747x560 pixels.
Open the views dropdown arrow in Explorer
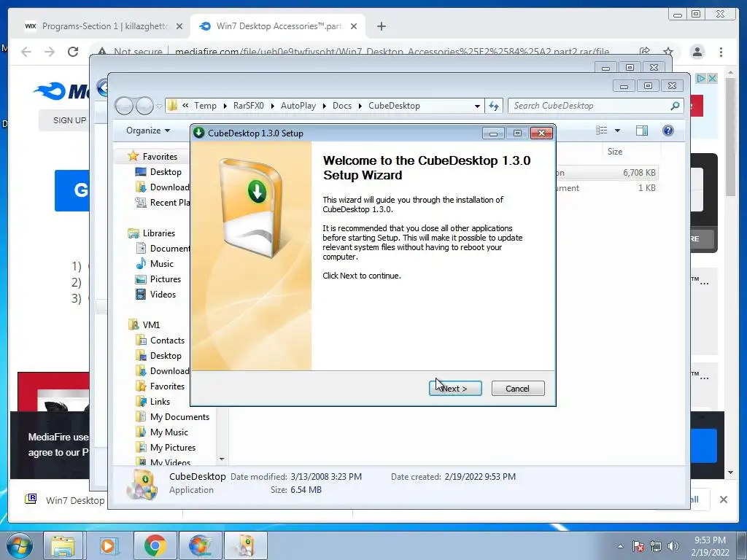[617, 131]
